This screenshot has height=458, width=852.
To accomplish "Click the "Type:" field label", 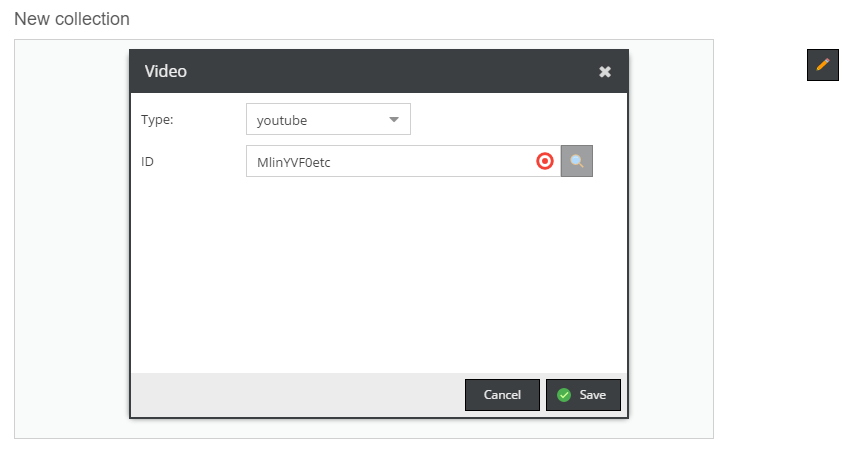I will pos(157,120).
